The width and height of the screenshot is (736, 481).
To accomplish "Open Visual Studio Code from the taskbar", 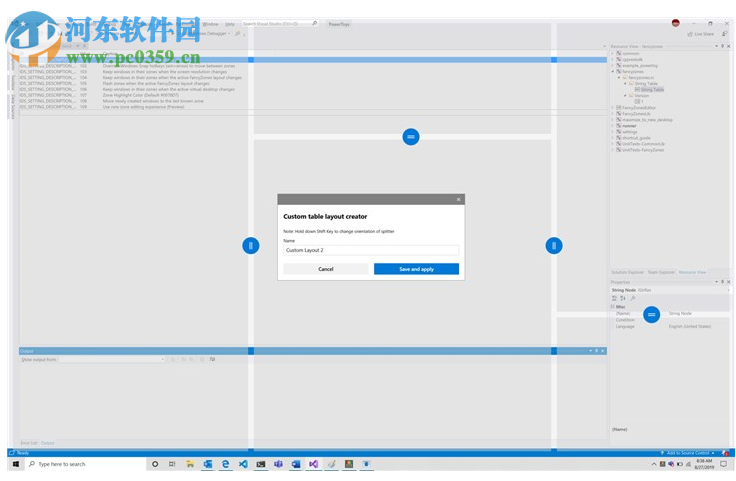I will pos(243,464).
